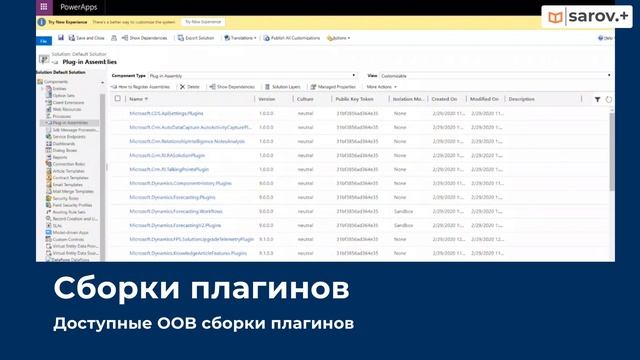640x360 pixels.
Task: Sort by Public Key Token column header
Action: click(354, 99)
